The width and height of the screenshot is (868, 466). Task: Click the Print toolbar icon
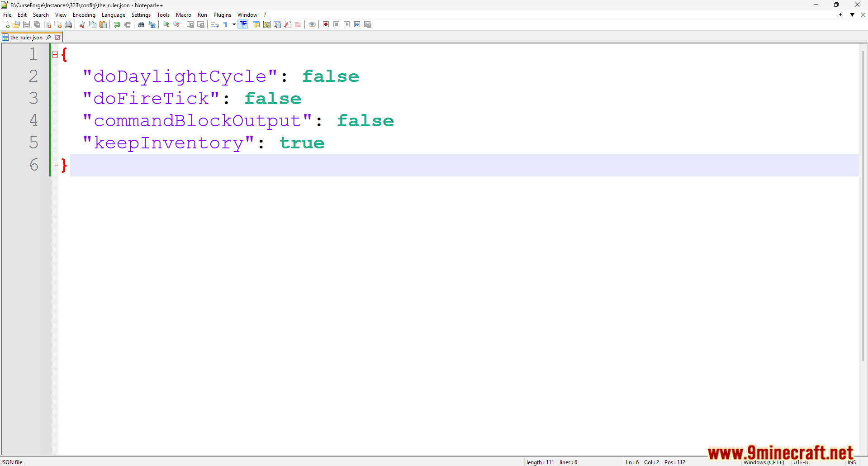tap(68, 25)
